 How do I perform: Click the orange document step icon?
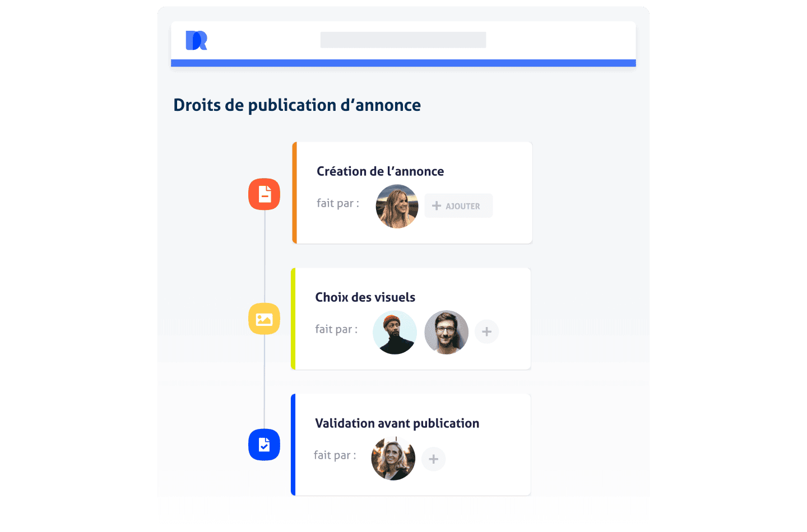pyautogui.click(x=264, y=194)
